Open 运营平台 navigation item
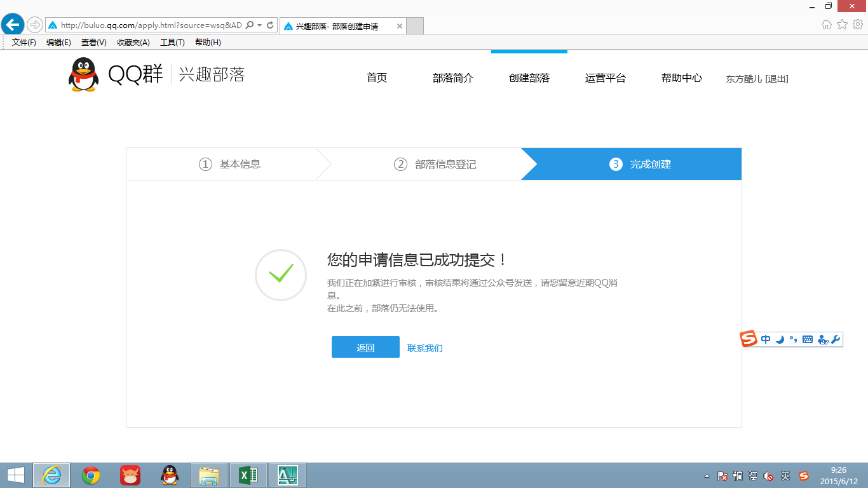868x488 pixels. (606, 78)
